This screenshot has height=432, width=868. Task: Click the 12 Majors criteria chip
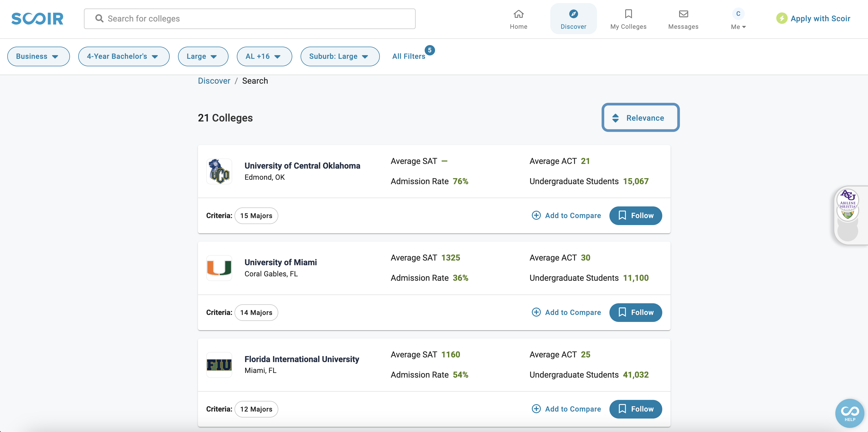256,409
